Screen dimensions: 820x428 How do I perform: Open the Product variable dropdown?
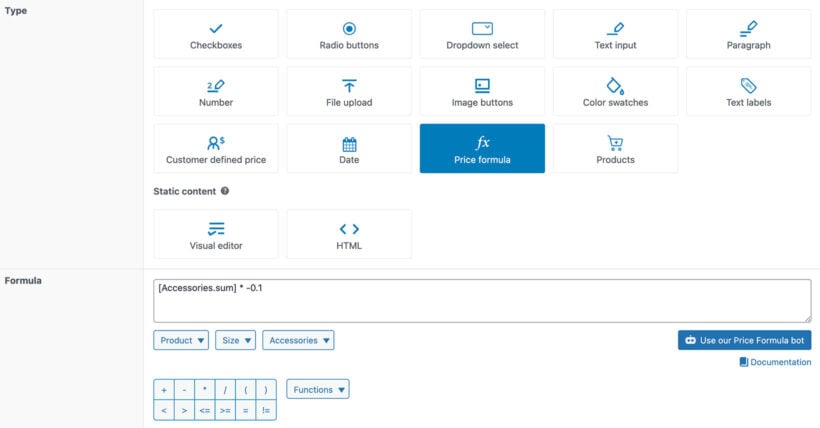181,340
